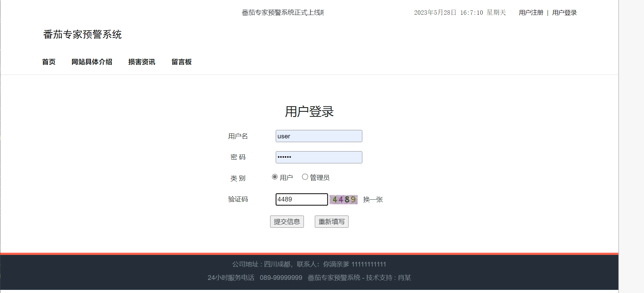Click the 重新填写 reset button
Screen dimensions: 644x293
[x=331, y=221]
